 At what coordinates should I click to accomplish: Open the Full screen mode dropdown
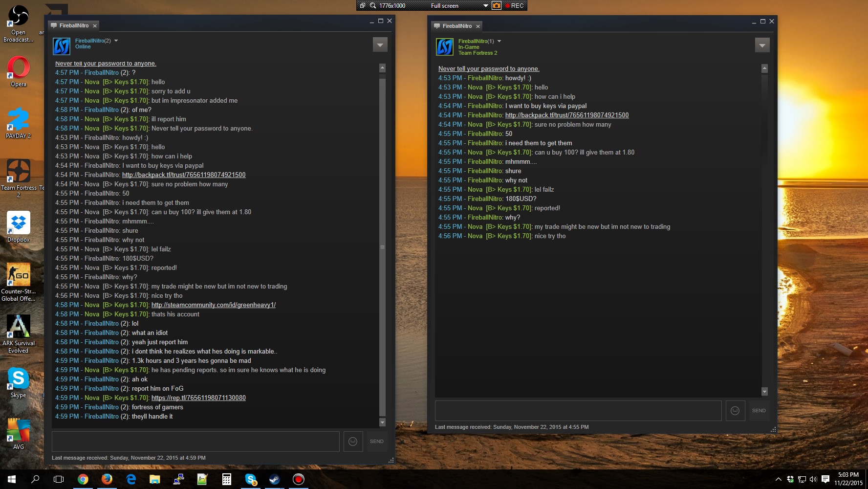coord(485,6)
